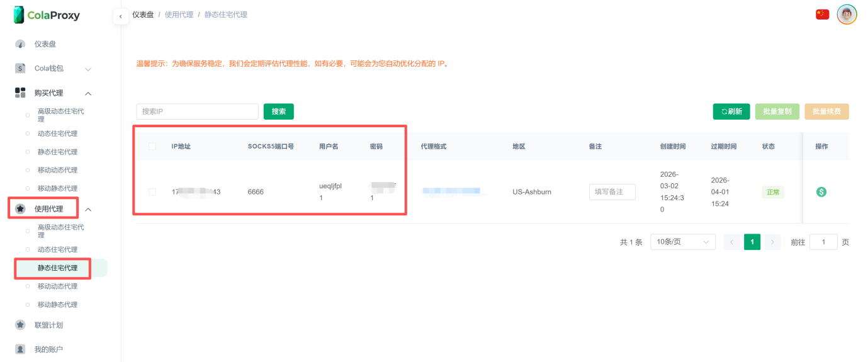This screenshot has width=868, height=362.
Task: Click the China flag language icon
Action: click(x=822, y=14)
